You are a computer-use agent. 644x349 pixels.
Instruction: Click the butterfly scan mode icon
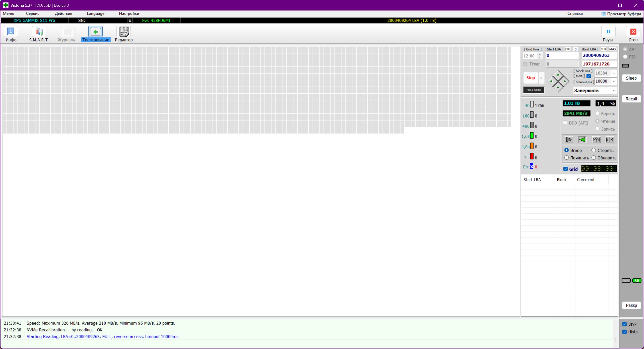[610, 140]
